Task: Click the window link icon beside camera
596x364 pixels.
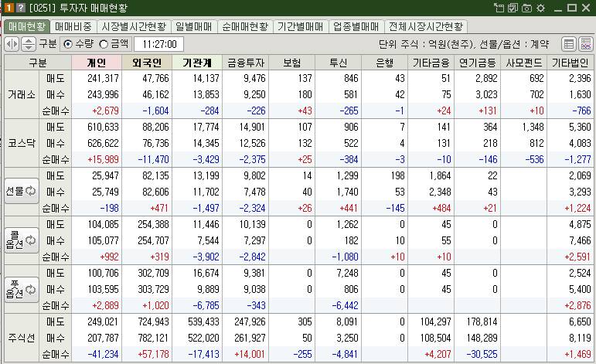Action: pos(513,8)
